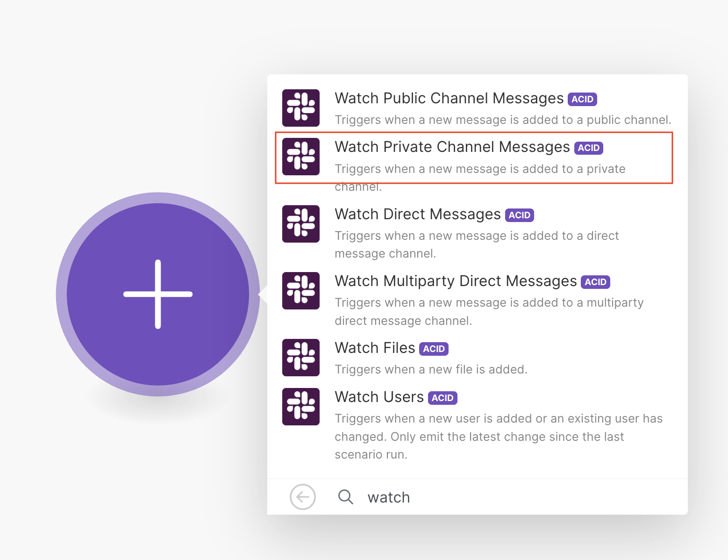This screenshot has height=560, width=728.
Task: Click Slack icon beside Watch Public Channel Messages
Action: [300, 108]
